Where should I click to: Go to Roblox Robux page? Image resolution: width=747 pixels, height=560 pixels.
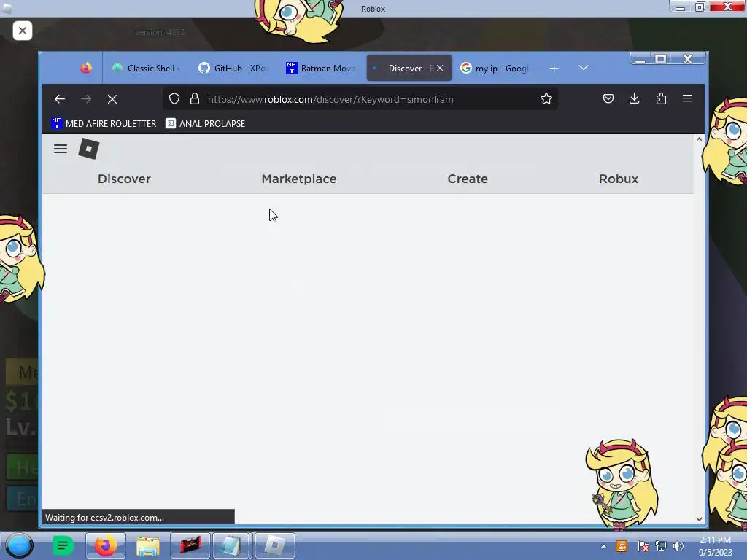[x=619, y=179]
